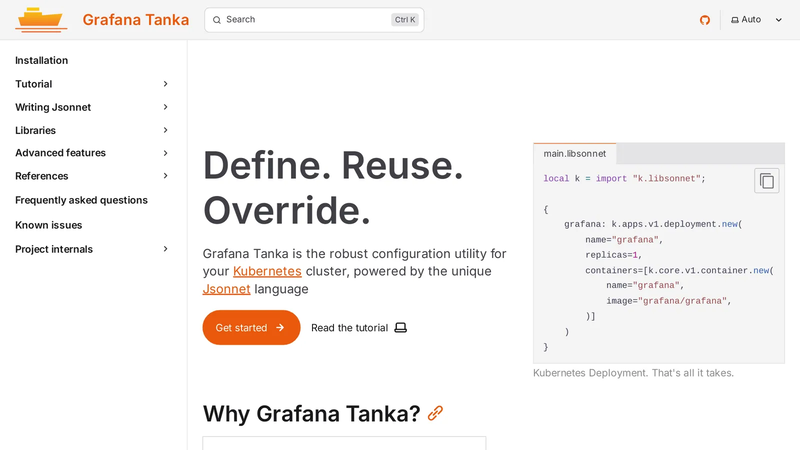Expand the Tutorial section chevron
This screenshot has height=450, width=800.
[x=165, y=84]
